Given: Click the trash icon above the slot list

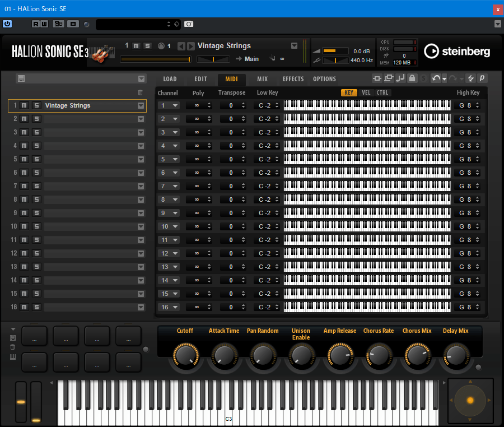Looking at the screenshot, I should [x=141, y=92].
